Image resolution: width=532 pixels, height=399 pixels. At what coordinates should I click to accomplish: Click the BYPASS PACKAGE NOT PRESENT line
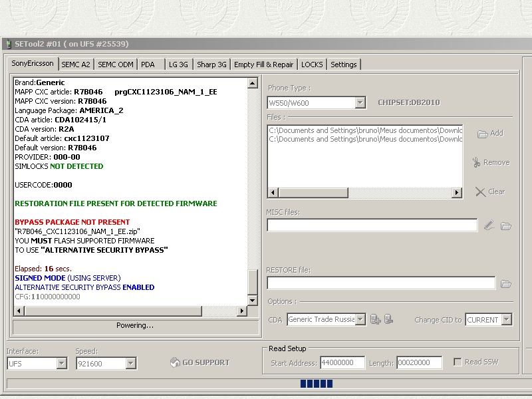click(72, 222)
